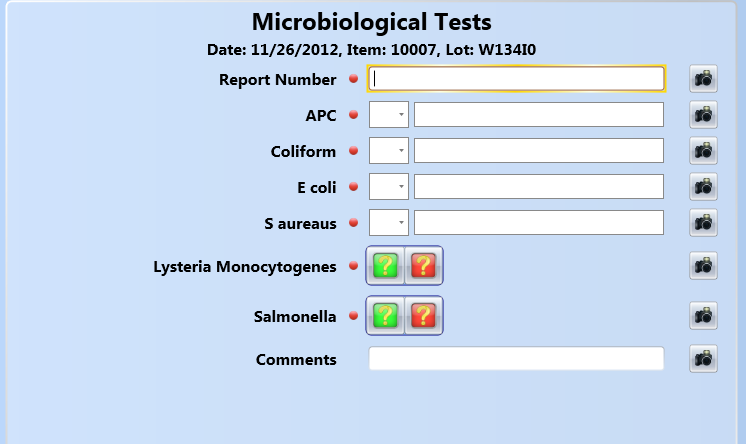This screenshot has width=746, height=444.
Task: Click camera icon for Lysteria Monocytogenes
Action: (703, 266)
